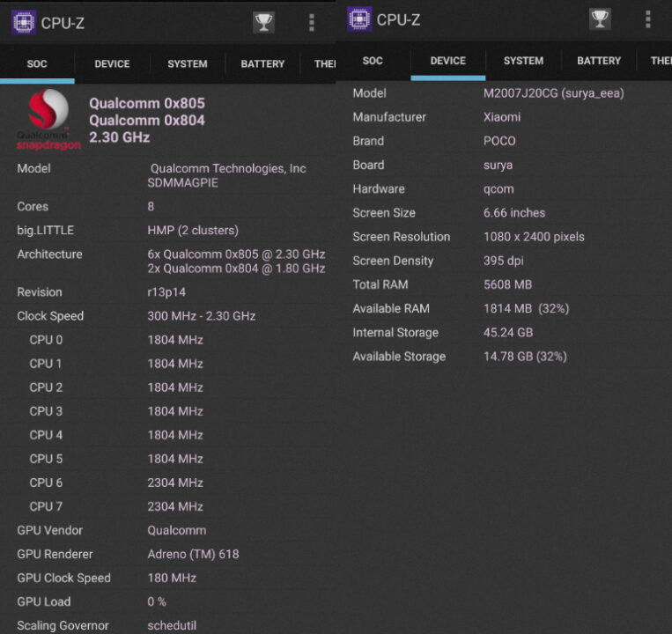Image resolution: width=672 pixels, height=634 pixels.
Task: Click GPU Vendor value 'Qualcomm'
Action: point(176,530)
